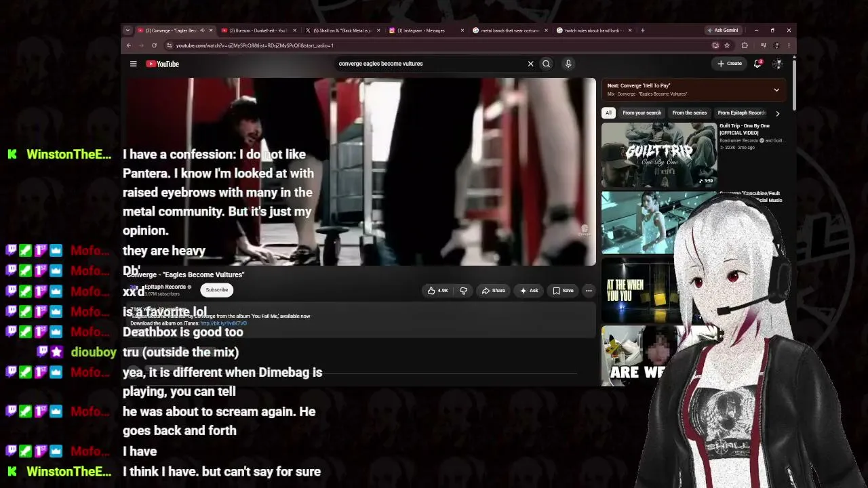Show more filter chips with right arrow
Image resolution: width=868 pixels, height=488 pixels.
(777, 113)
